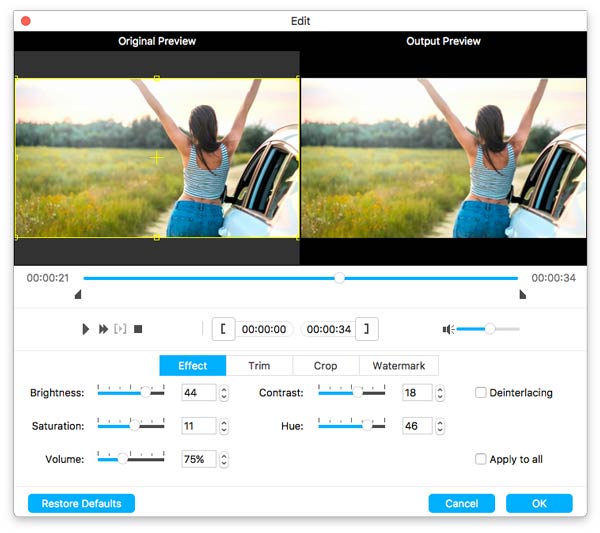
Task: Click the Brightness value stepper arrows
Action: pos(224,393)
